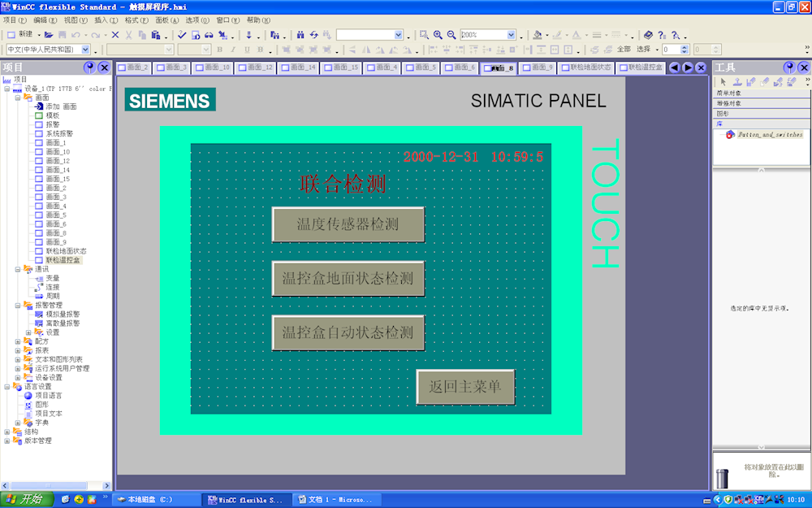Switch to 本地磁盘 (C:) taskbar item
The image size is (812, 508).
157,500
